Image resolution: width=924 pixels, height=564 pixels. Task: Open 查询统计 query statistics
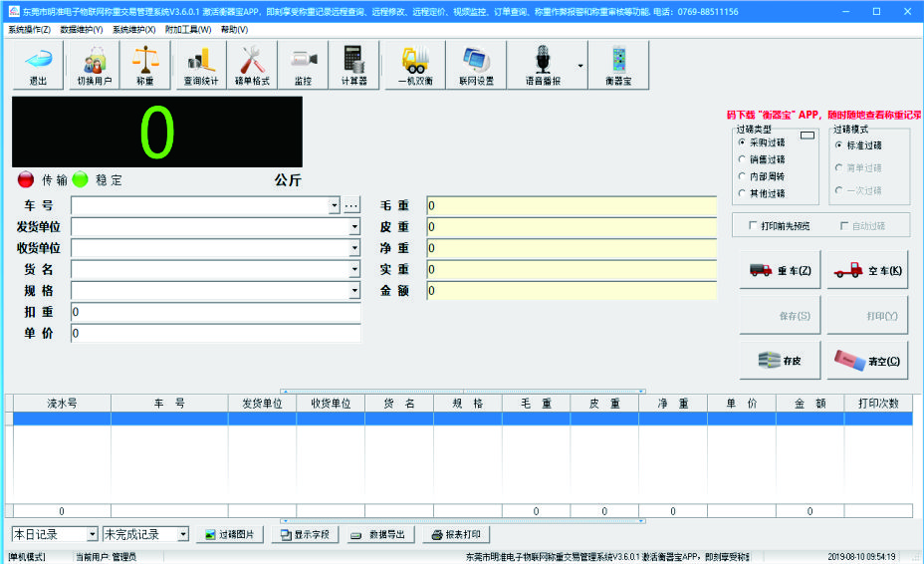point(201,65)
